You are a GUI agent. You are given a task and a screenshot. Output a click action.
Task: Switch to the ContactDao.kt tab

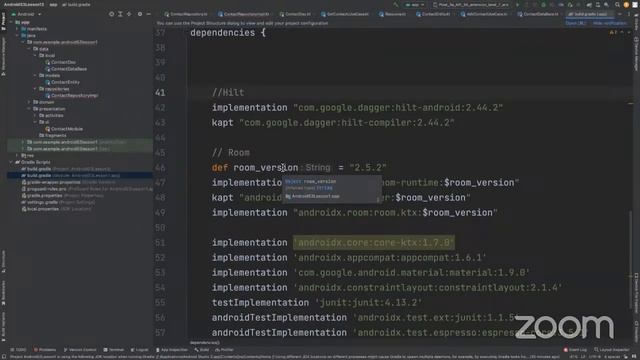point(296,14)
